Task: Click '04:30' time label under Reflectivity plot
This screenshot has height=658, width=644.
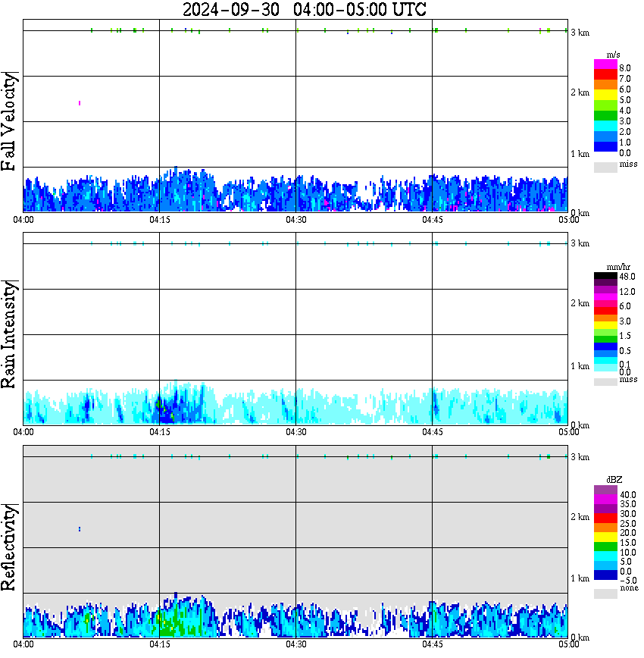Action: (x=296, y=644)
